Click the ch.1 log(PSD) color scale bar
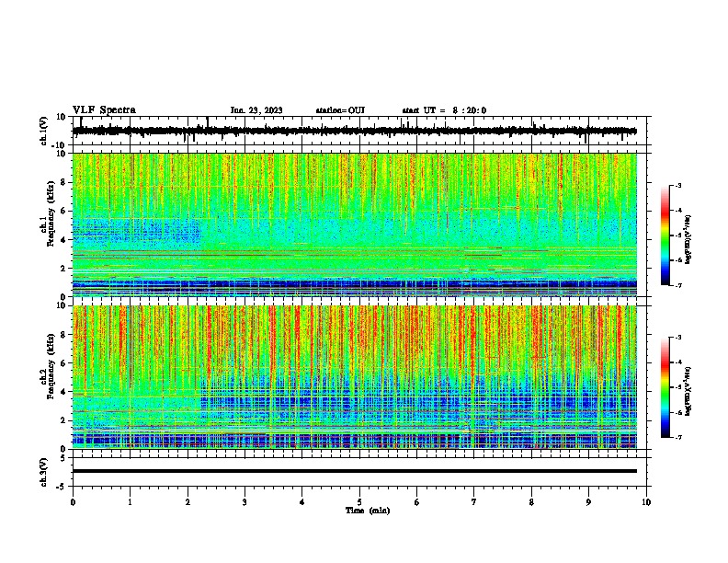Viewport: 728px width, 563px height. pos(665,236)
